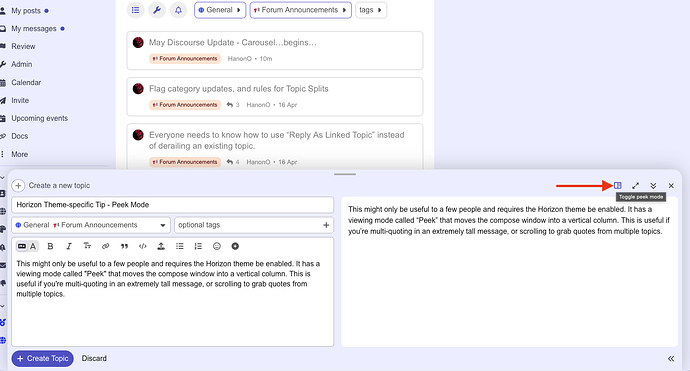Open Upcoming events in sidebar
The height and width of the screenshot is (371, 690).
pyautogui.click(x=39, y=118)
